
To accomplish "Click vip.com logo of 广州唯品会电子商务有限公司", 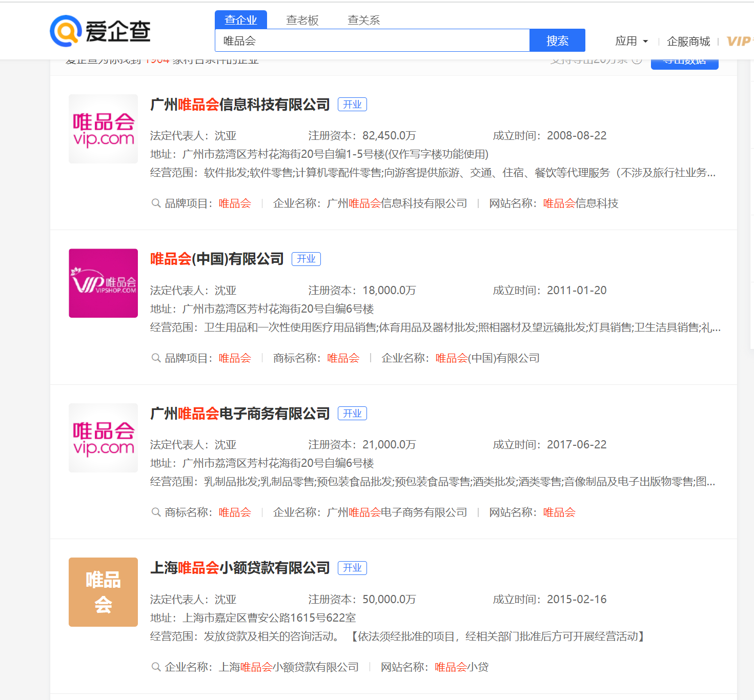I will point(104,438).
